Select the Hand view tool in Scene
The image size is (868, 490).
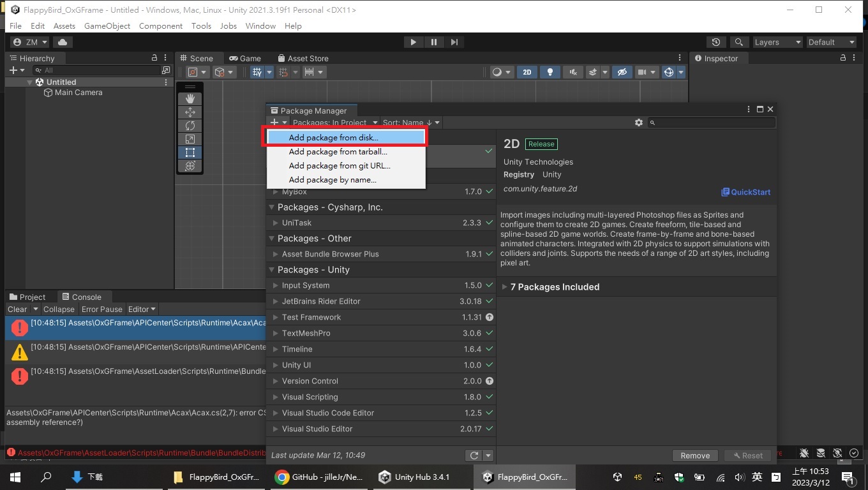click(x=190, y=99)
